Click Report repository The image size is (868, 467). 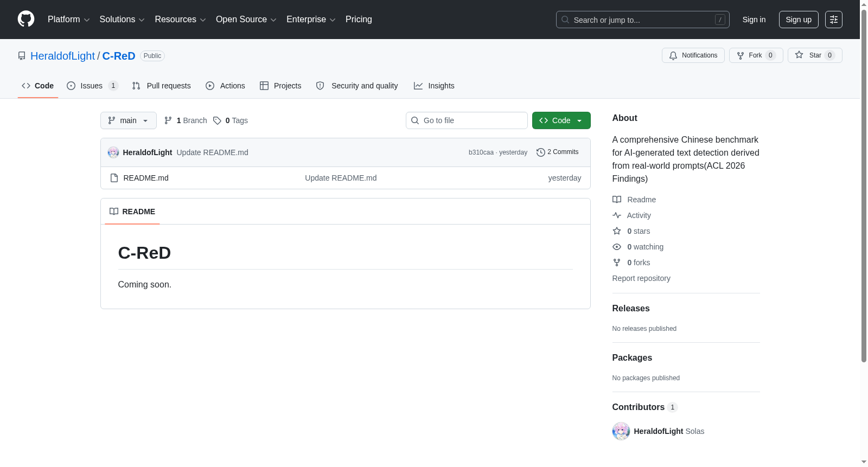[x=641, y=278]
